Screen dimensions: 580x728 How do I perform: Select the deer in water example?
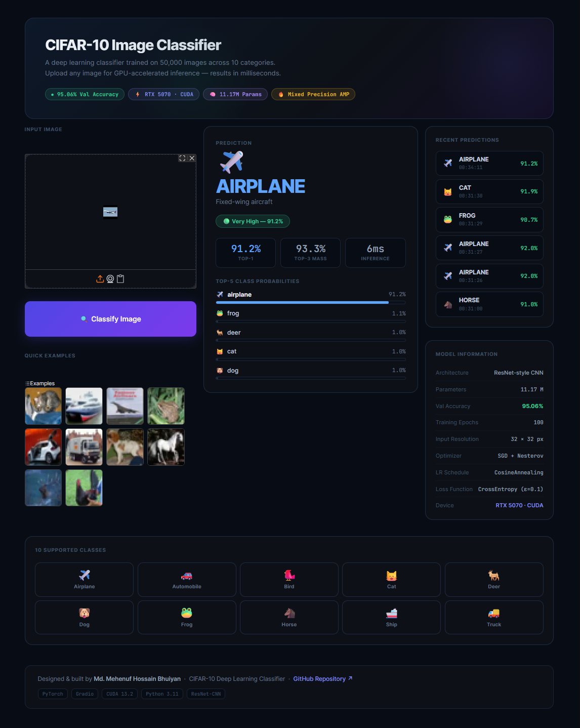44,488
